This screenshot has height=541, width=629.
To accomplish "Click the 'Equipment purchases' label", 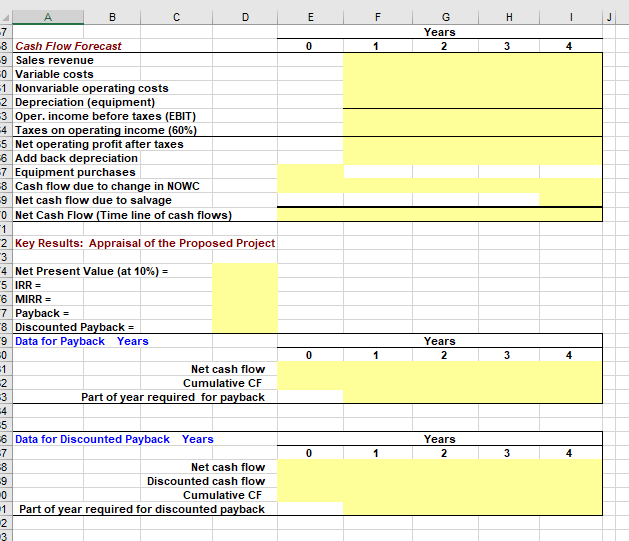I will [x=75, y=172].
